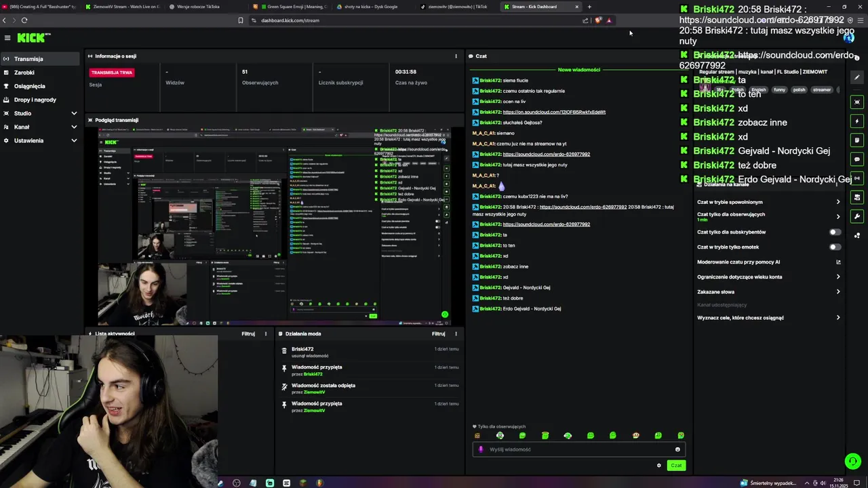Screen dimensions: 868x488
Task: Open followers-only chat settings
Action: 769,216
